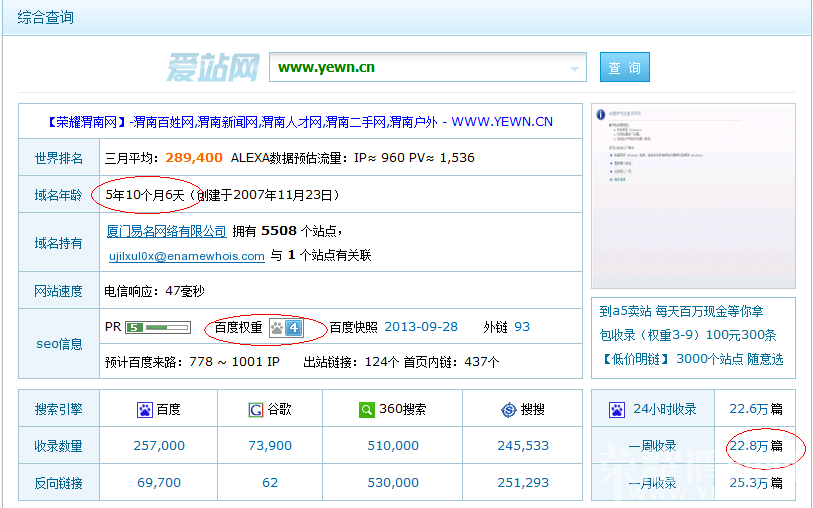Click the 360搜索 green icon
This screenshot has height=508, width=813.
(367, 410)
